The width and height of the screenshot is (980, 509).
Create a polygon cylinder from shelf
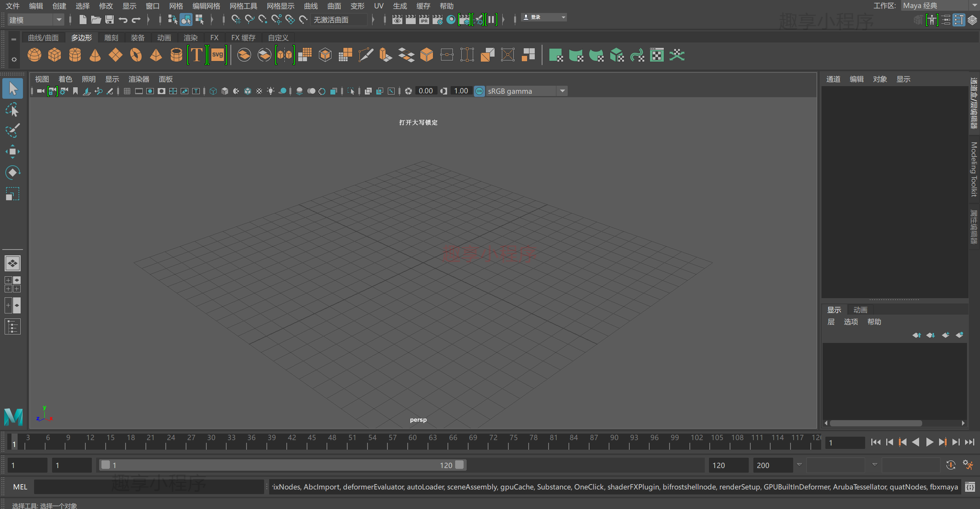pos(75,55)
